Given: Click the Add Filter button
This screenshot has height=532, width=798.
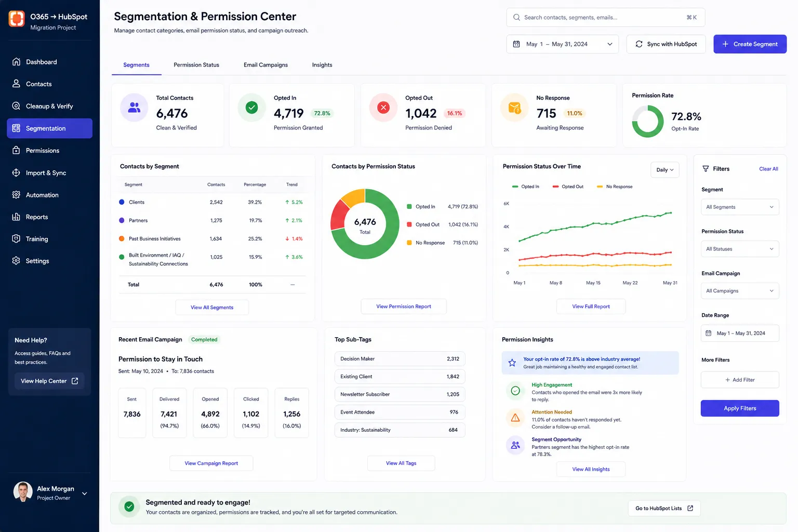Looking at the screenshot, I should click(x=740, y=380).
